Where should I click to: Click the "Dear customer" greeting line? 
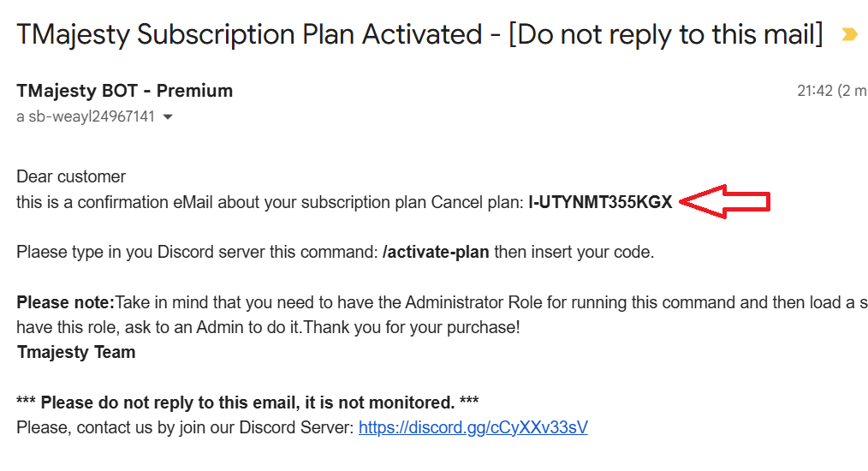(71, 177)
